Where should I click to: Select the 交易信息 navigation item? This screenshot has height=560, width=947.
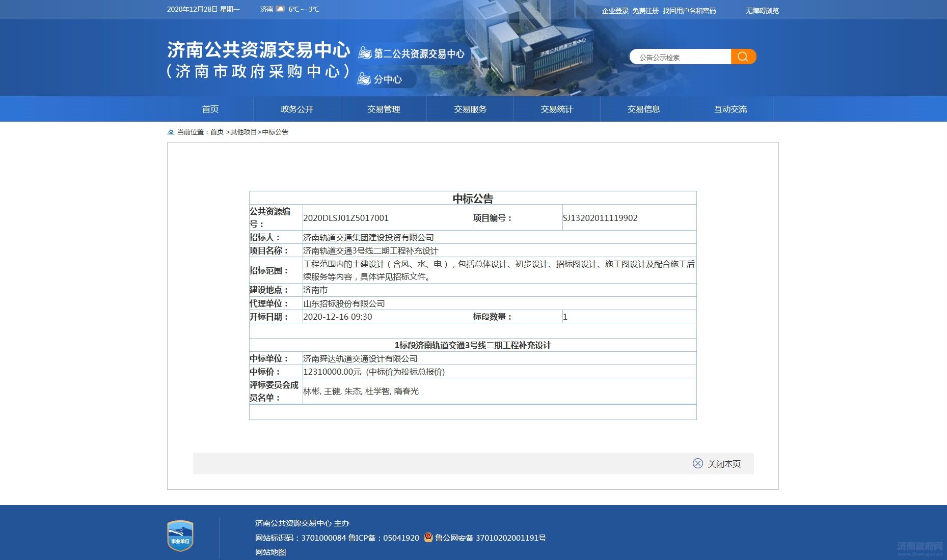[x=643, y=109]
